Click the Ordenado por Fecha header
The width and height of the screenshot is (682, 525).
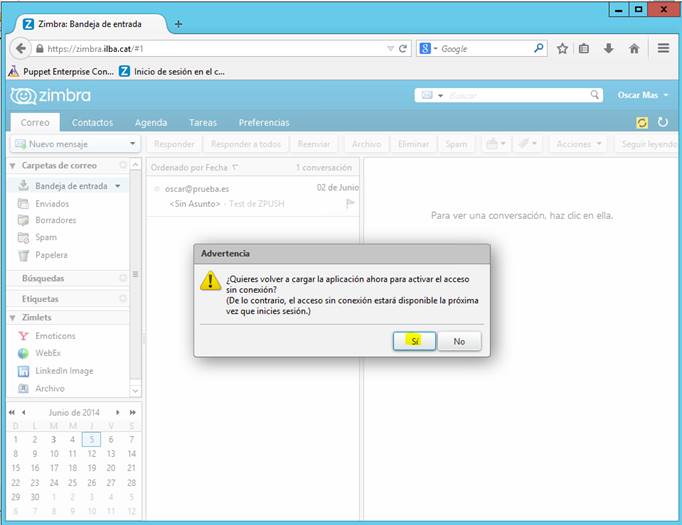click(194, 167)
